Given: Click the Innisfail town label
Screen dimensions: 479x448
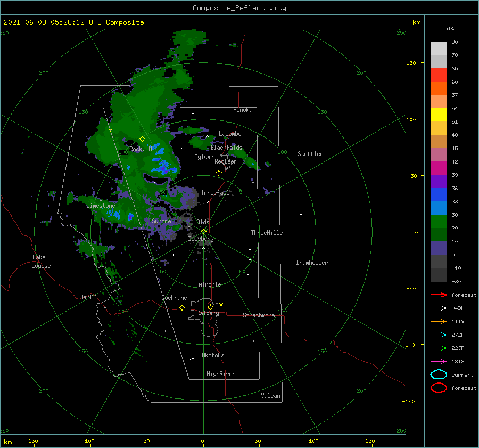Looking at the screenshot, I should point(215,193).
